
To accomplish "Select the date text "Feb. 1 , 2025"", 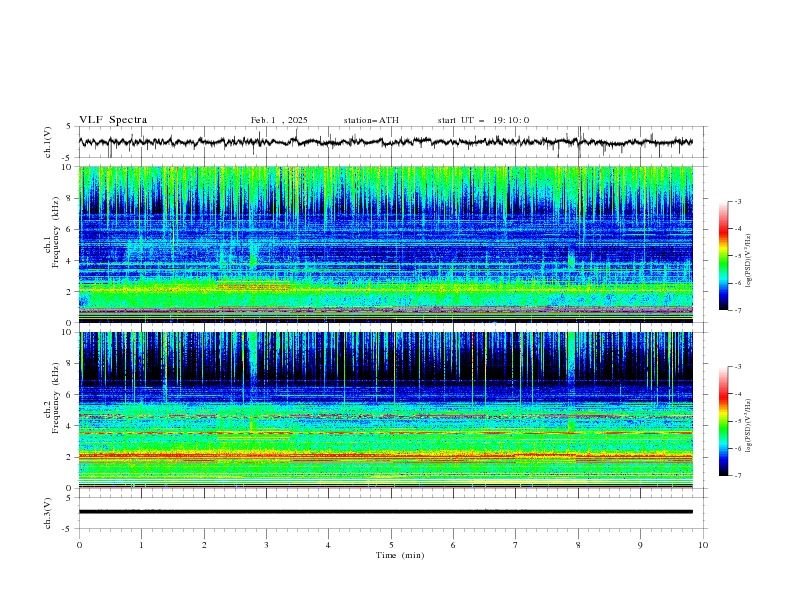I will (279, 120).
